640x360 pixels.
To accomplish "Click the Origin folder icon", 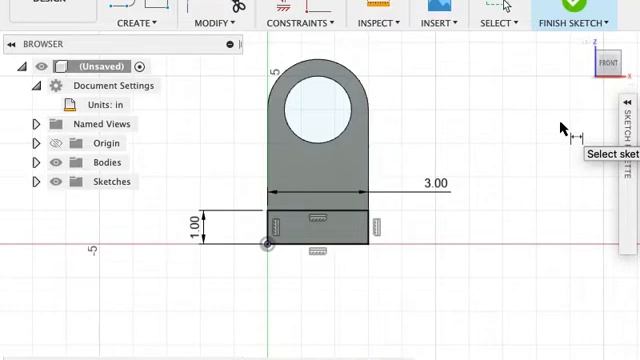I will 76,143.
